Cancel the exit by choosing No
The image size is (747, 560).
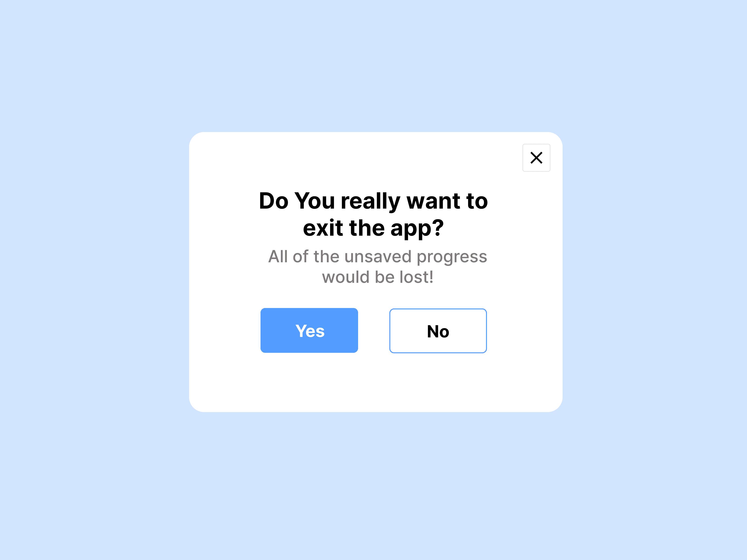pyautogui.click(x=438, y=331)
